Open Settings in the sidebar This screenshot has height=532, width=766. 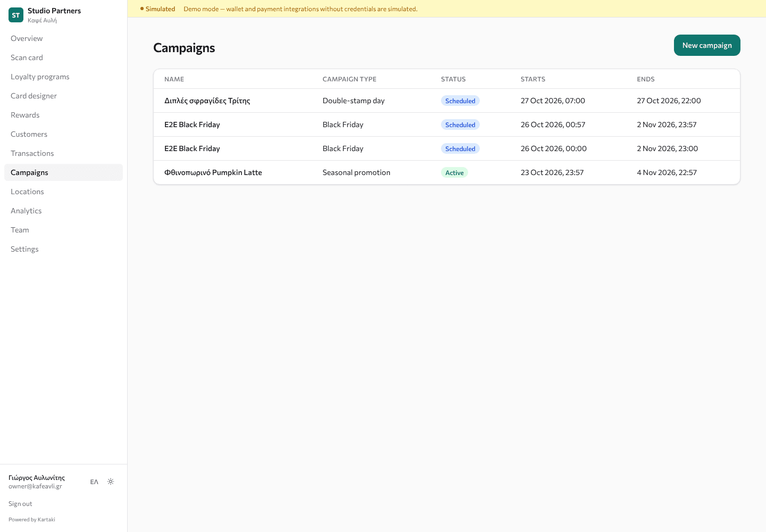[x=63, y=249]
